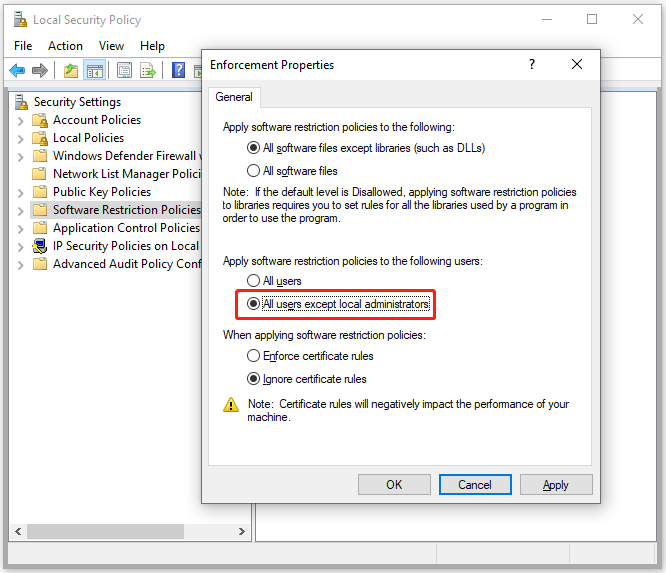This screenshot has height=573, width=666.
Task: Click the certificate rules warning triangle icon
Action: tap(231, 405)
